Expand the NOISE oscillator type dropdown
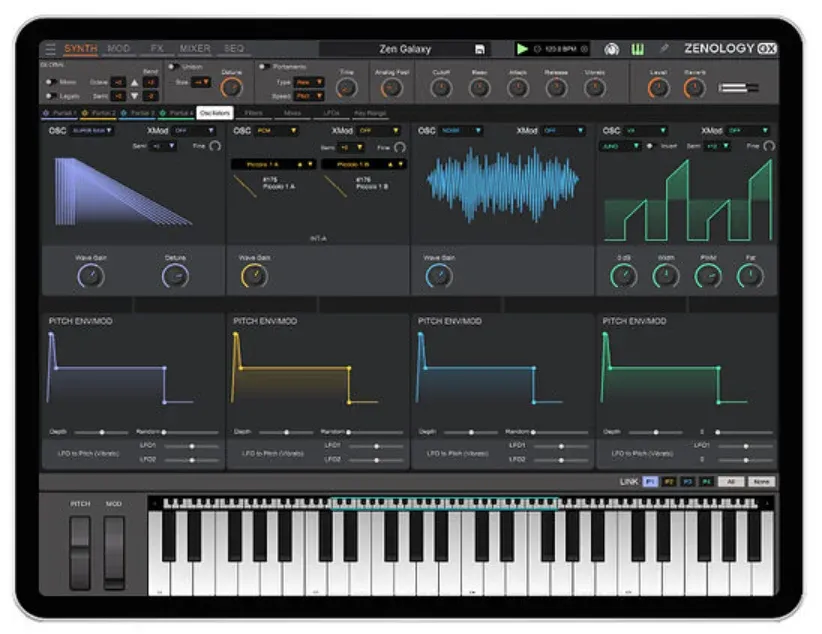822x634 pixels. [464, 130]
